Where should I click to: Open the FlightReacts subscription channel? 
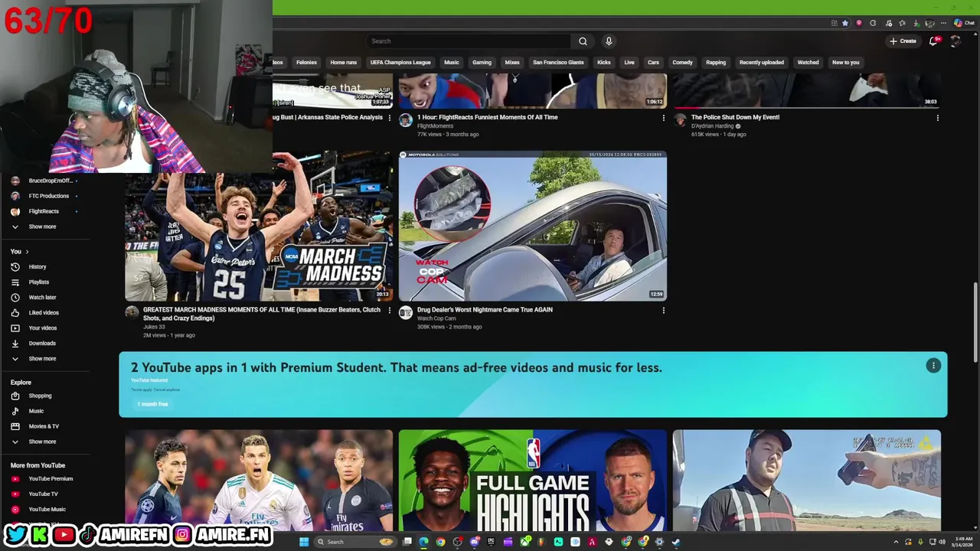(x=44, y=211)
